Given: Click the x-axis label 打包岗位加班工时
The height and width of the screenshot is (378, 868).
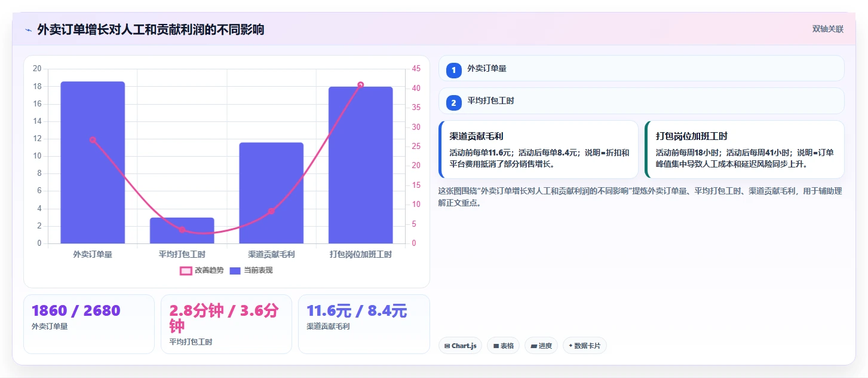Looking at the screenshot, I should (361, 254).
